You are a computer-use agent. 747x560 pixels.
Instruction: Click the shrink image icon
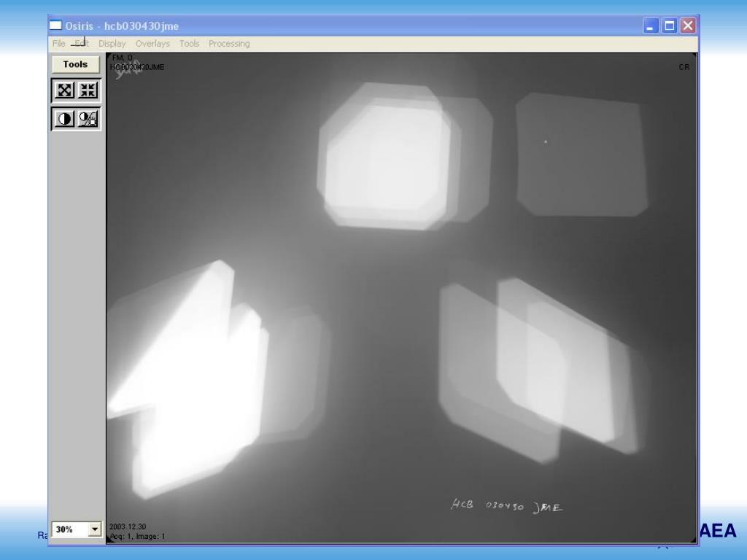(x=88, y=90)
